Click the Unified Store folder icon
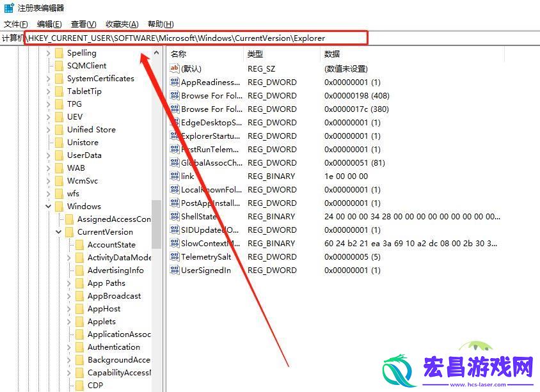The width and height of the screenshot is (540, 392). (60, 129)
